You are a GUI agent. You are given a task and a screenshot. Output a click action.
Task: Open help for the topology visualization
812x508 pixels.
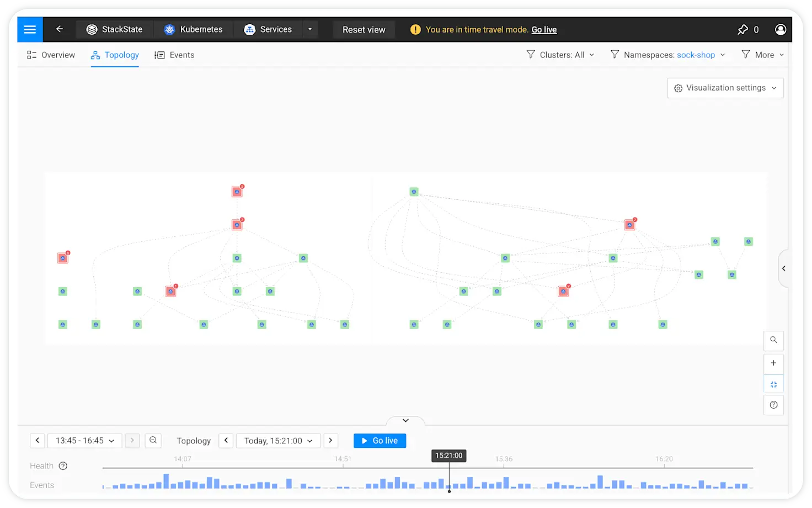[x=773, y=405]
